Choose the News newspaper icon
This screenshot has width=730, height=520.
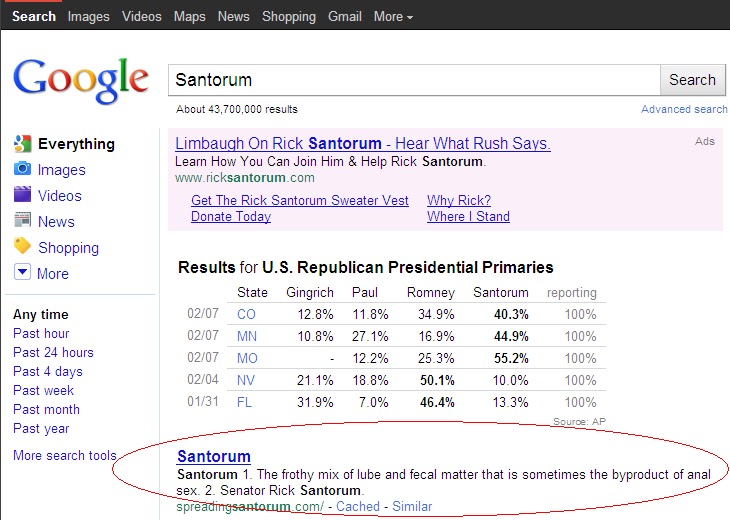point(22,219)
